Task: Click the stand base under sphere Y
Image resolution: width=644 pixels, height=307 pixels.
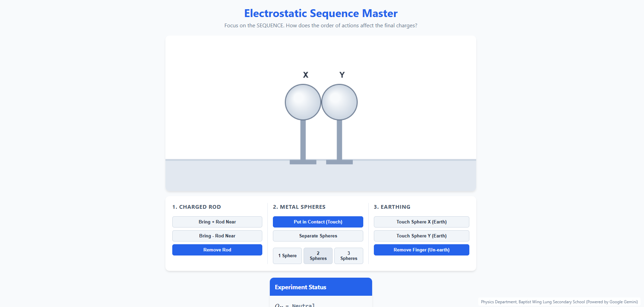Action: (339, 162)
